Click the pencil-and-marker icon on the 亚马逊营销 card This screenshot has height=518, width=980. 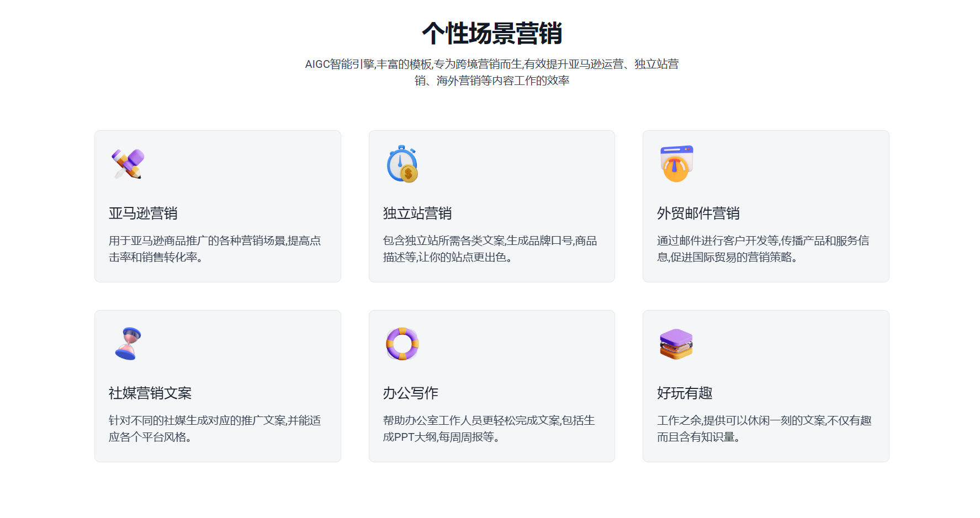pyautogui.click(x=128, y=164)
